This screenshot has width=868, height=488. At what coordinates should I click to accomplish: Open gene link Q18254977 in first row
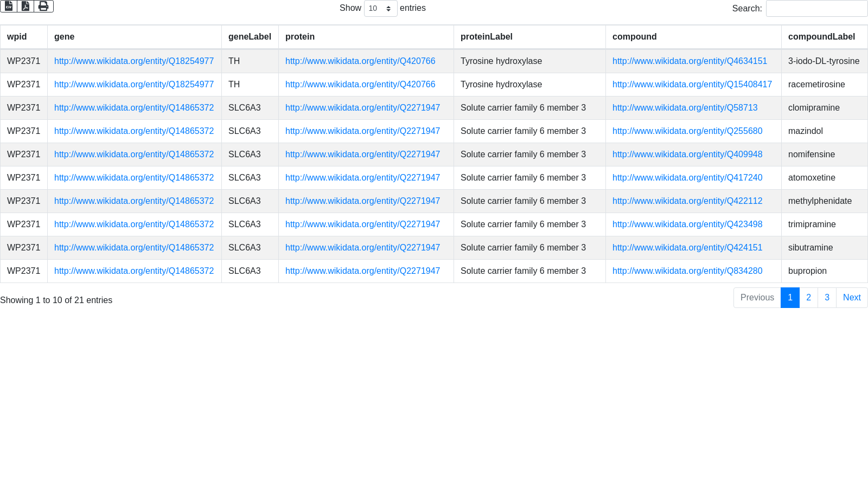(x=134, y=61)
